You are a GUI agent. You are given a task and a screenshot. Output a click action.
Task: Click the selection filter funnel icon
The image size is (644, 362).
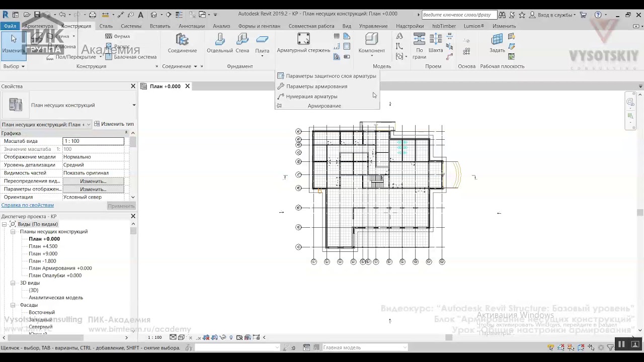pyautogui.click(x=610, y=347)
